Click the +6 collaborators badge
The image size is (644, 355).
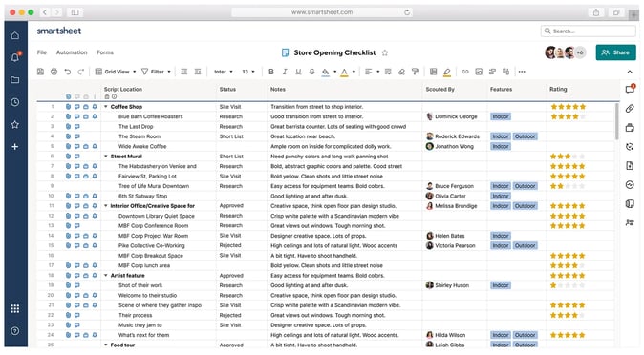(x=580, y=52)
